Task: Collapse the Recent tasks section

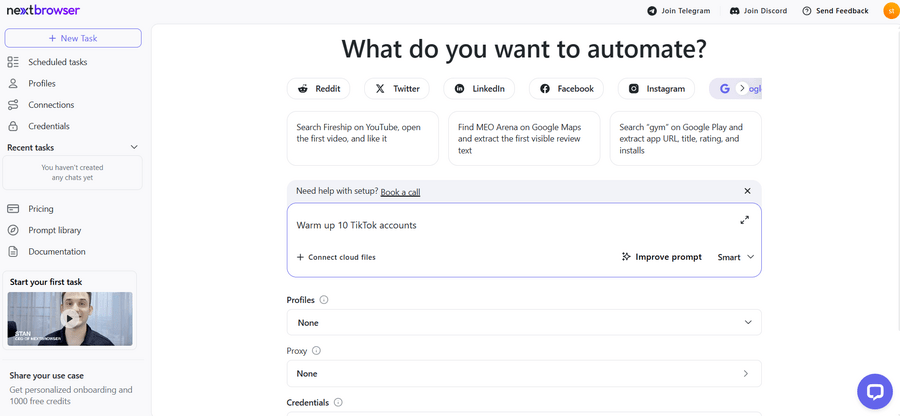Action: pos(134,147)
